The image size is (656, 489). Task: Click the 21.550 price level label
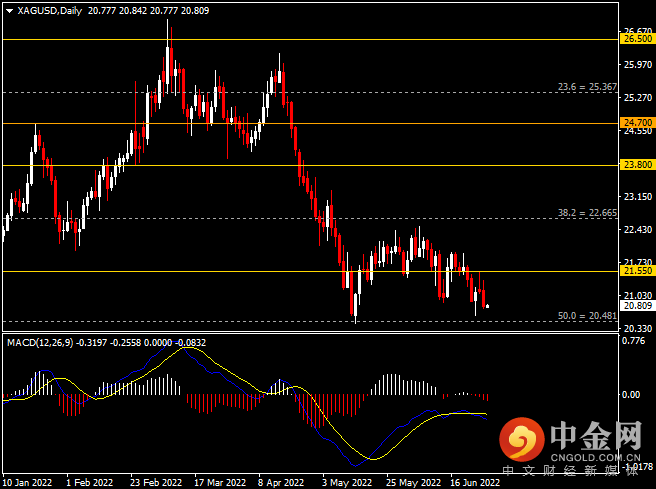(638, 271)
